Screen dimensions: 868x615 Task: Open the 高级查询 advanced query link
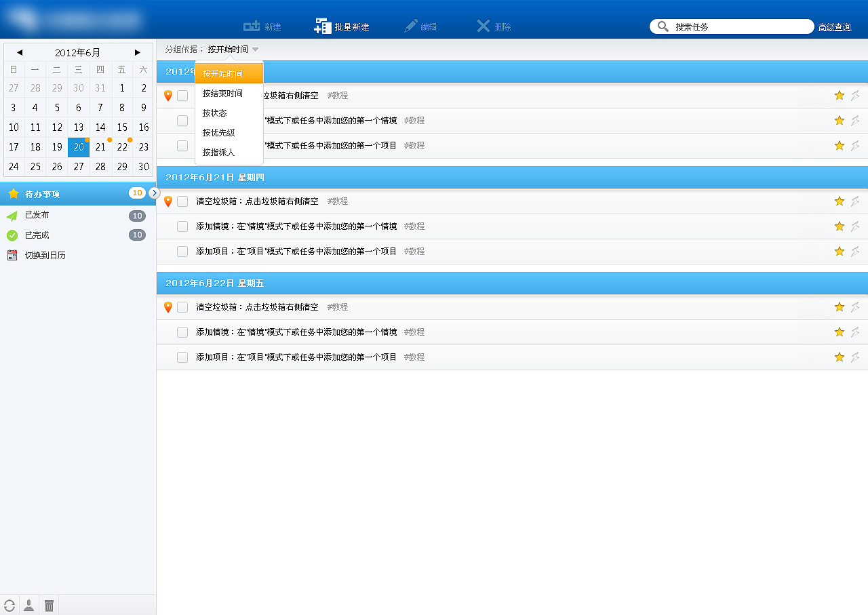835,27
